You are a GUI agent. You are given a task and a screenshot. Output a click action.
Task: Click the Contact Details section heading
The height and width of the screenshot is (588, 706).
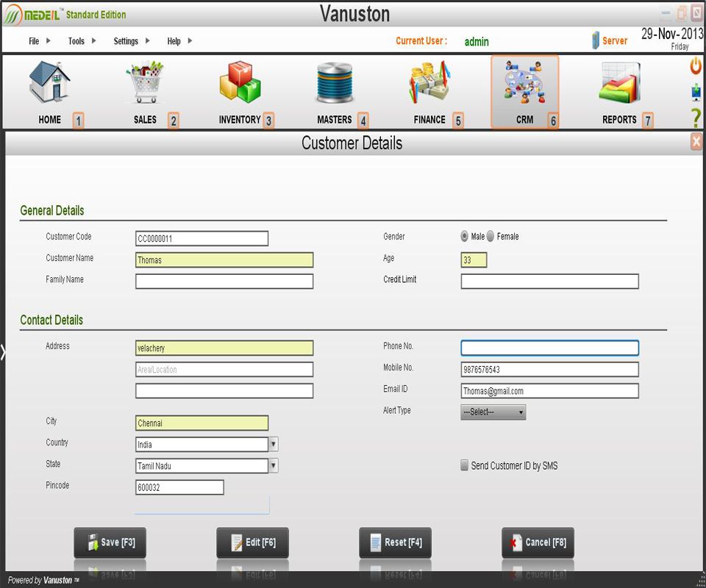click(x=51, y=320)
